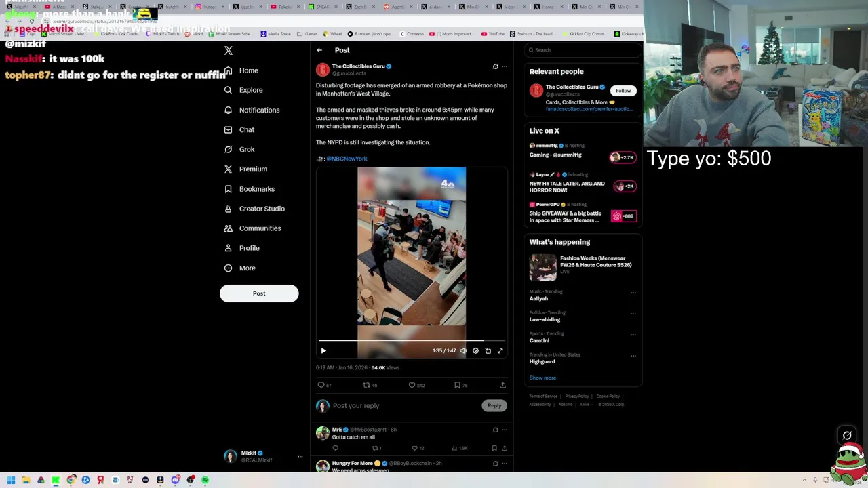Open the YouTube bookmark in bookmarks bar
This screenshot has height=488, width=868.
tap(493, 34)
